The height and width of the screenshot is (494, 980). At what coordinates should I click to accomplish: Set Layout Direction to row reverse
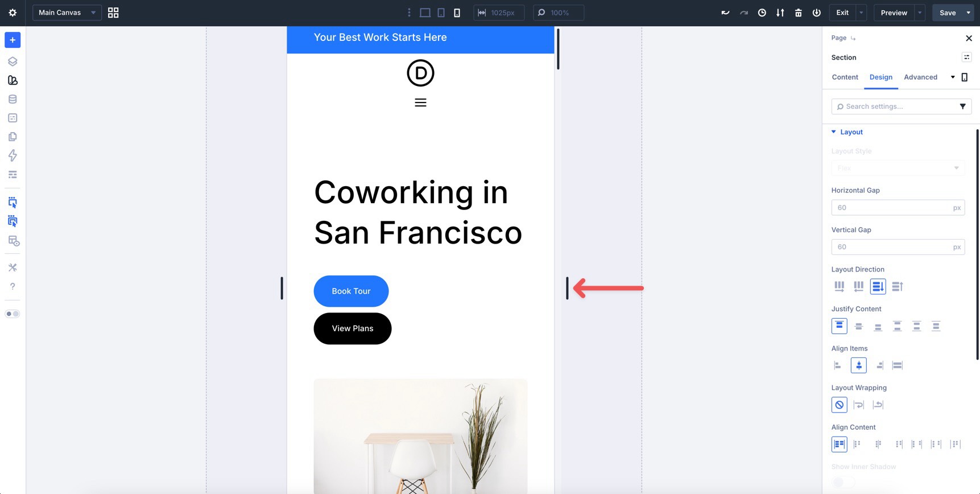(858, 286)
